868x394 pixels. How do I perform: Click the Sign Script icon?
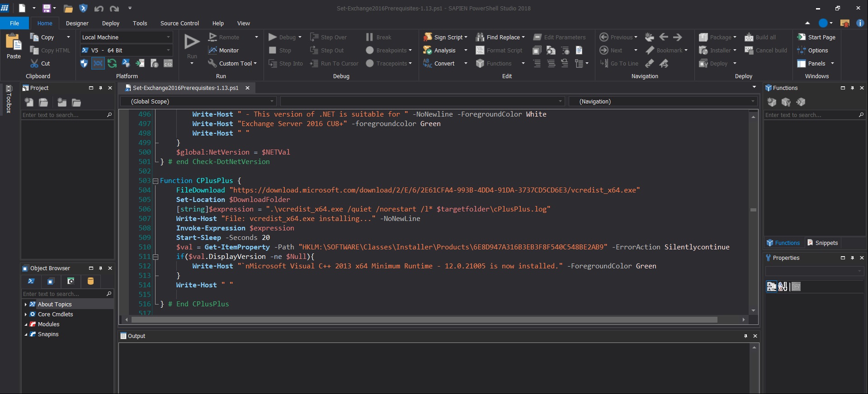pos(428,37)
